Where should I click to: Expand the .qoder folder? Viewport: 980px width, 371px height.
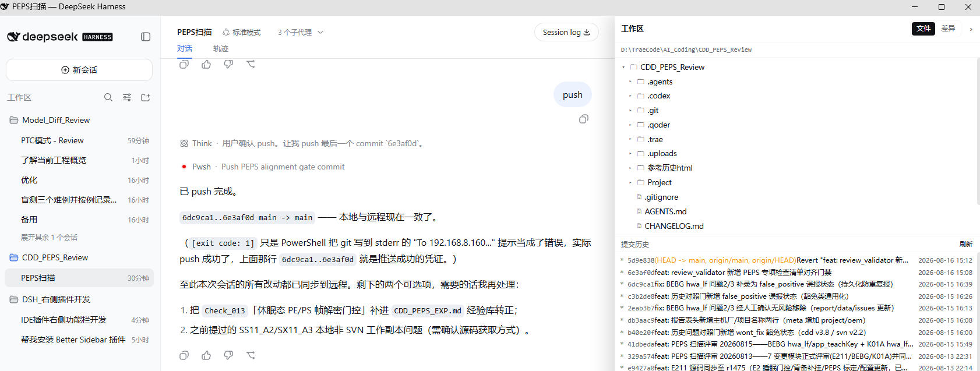[630, 125]
